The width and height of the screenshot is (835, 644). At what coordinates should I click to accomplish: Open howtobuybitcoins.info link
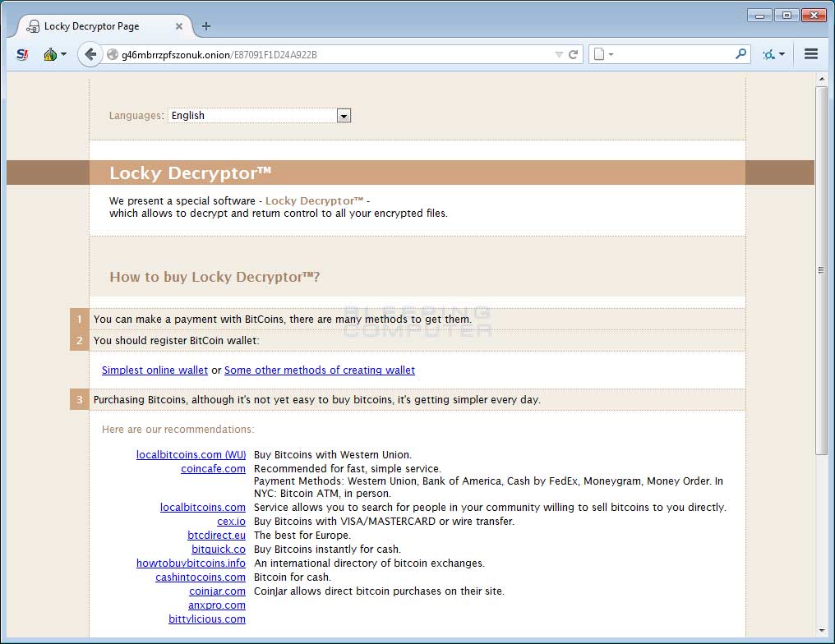pos(191,563)
